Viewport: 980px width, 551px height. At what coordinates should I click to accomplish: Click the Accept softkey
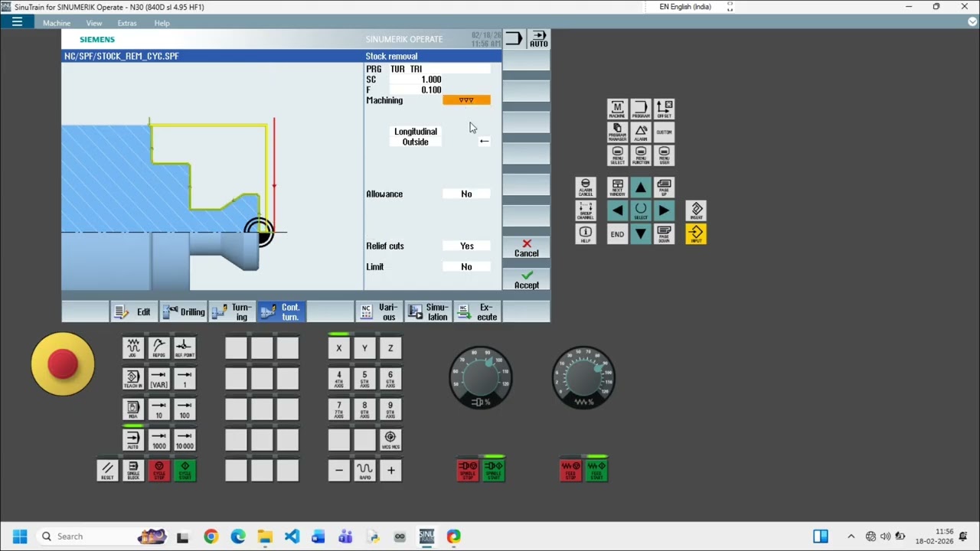[526, 279]
